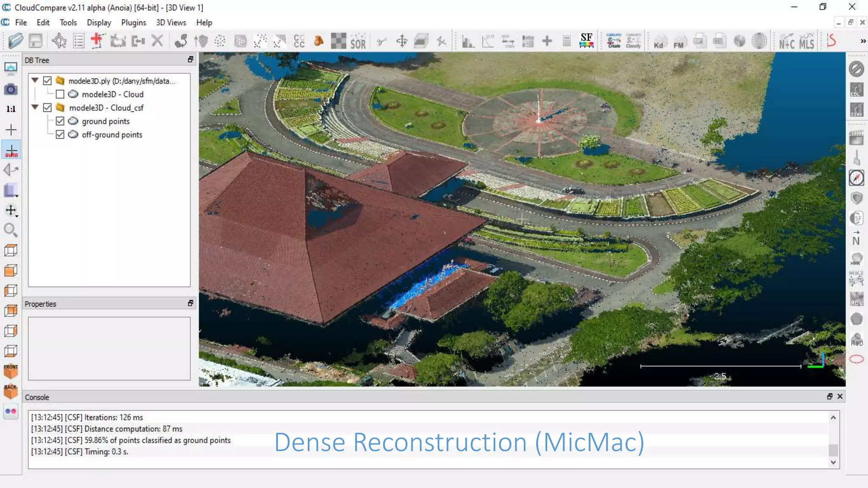Close the Console panel
Viewport: 868px width, 488px height.
click(840, 396)
